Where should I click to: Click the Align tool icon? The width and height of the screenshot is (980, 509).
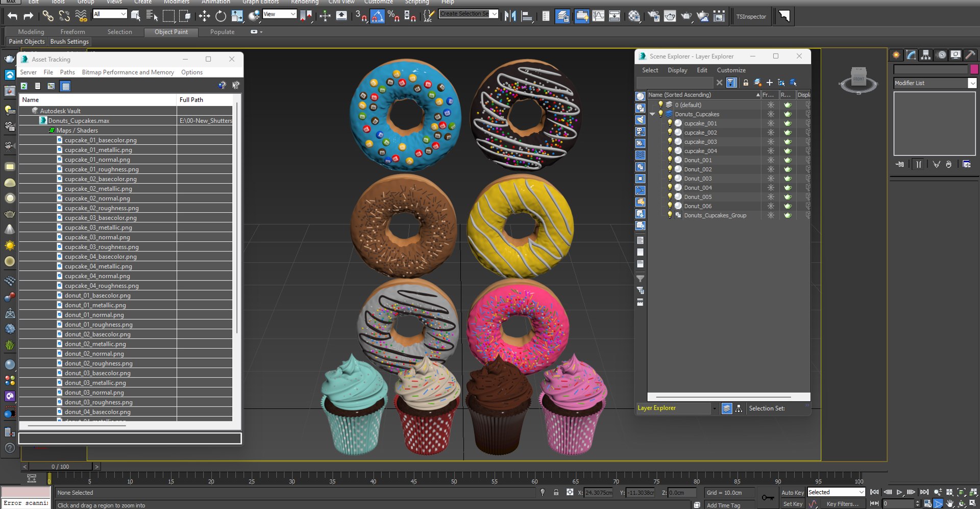tap(527, 16)
